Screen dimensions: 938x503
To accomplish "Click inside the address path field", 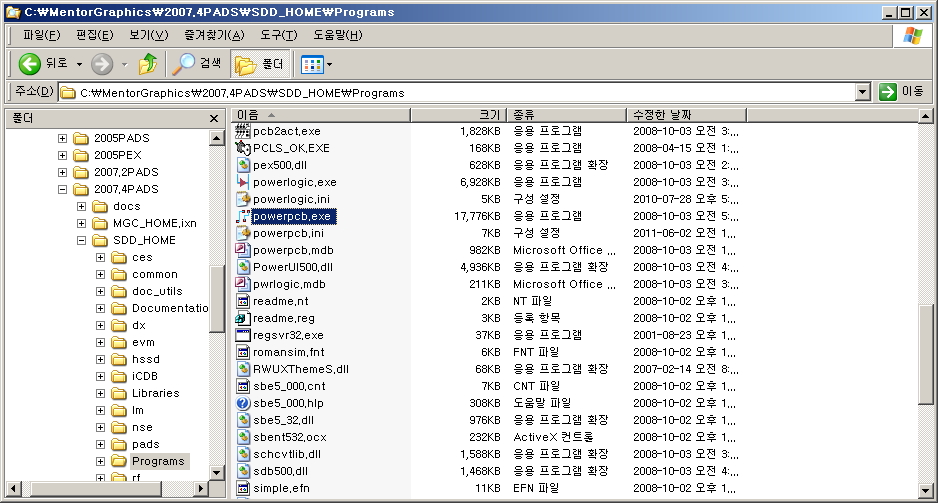I will tap(458, 93).
